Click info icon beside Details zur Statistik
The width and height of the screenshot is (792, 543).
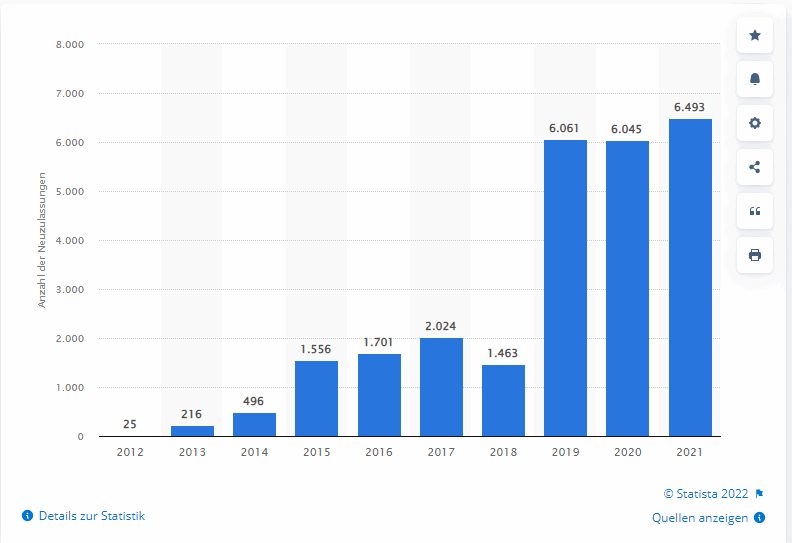(28, 516)
